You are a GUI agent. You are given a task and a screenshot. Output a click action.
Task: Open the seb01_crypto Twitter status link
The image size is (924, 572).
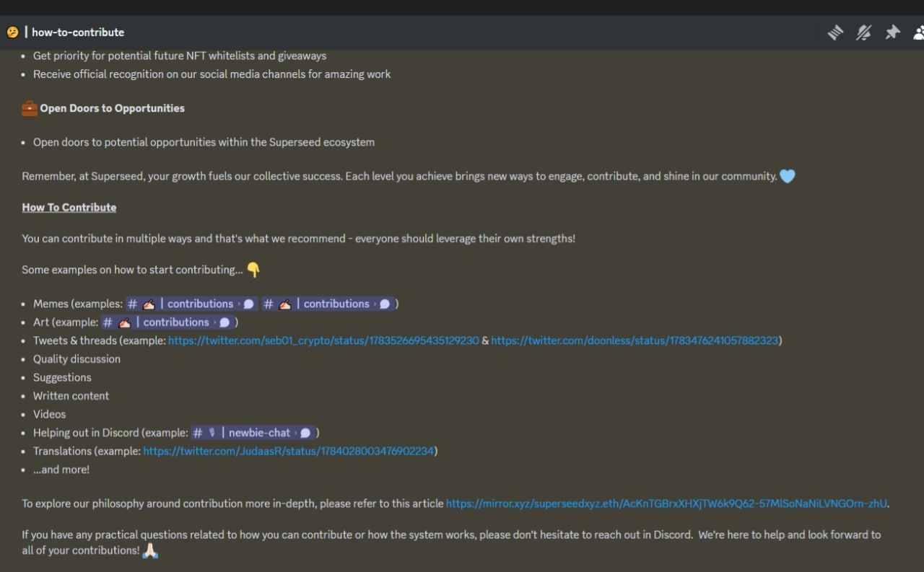click(323, 340)
